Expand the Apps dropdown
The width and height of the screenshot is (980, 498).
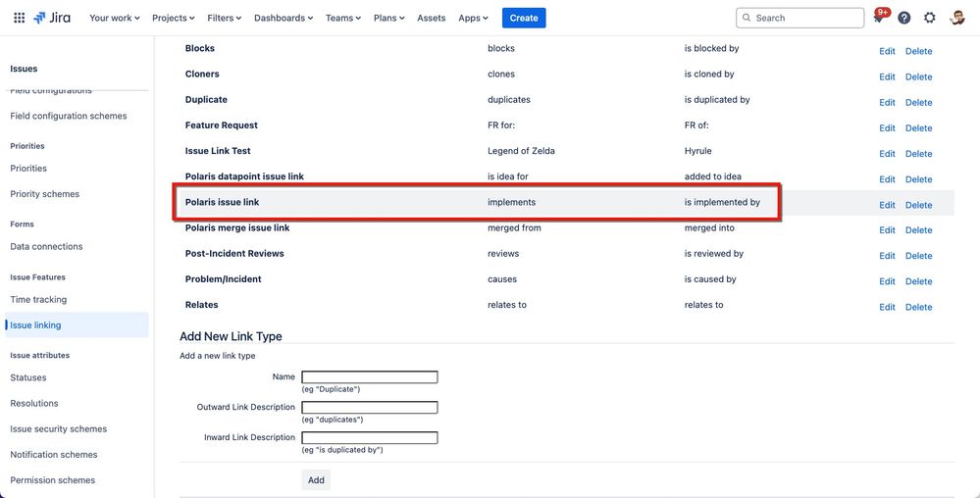(x=473, y=18)
